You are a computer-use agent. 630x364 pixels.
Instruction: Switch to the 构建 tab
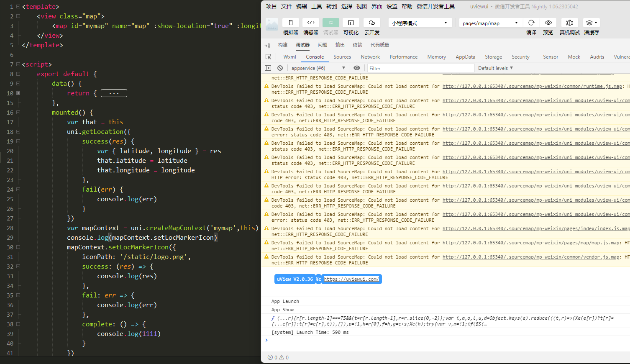[x=283, y=45]
